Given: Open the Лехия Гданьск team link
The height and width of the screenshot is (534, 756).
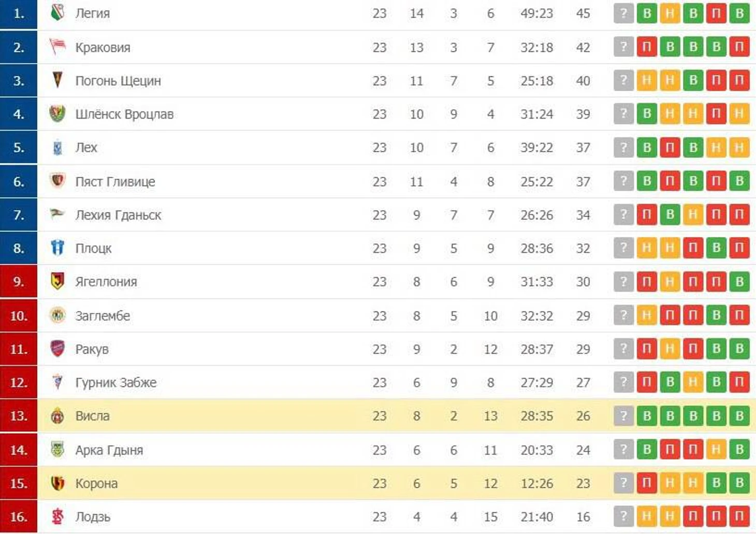Looking at the screenshot, I should click(118, 215).
